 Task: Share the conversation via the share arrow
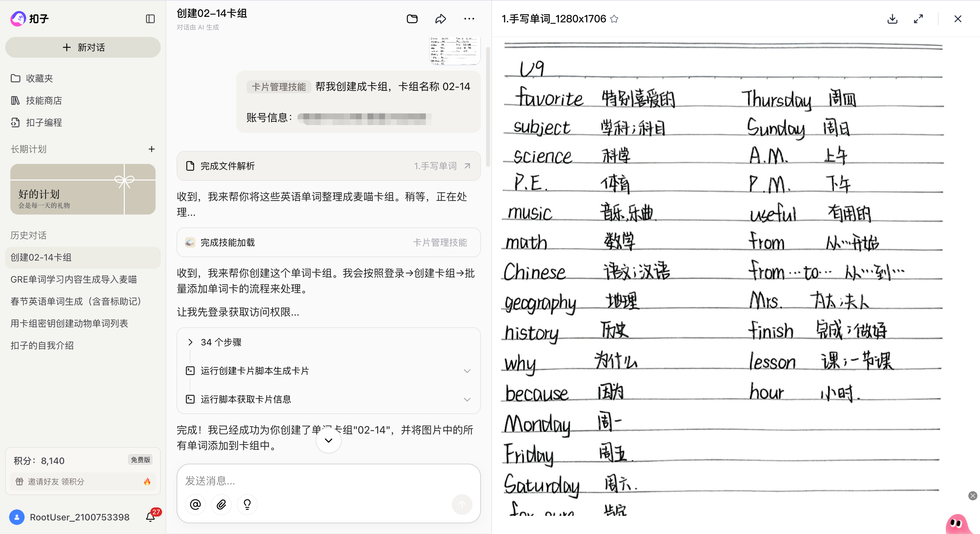440,19
